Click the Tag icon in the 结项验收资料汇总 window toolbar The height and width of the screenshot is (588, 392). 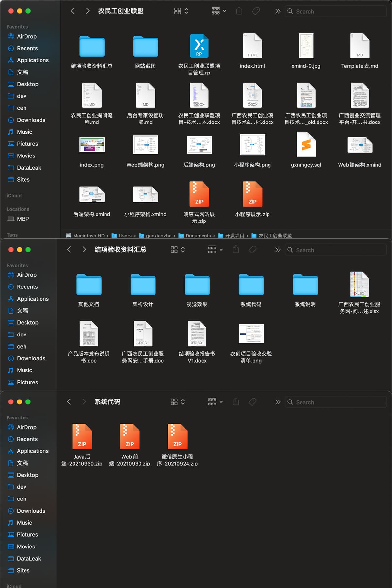pos(253,250)
